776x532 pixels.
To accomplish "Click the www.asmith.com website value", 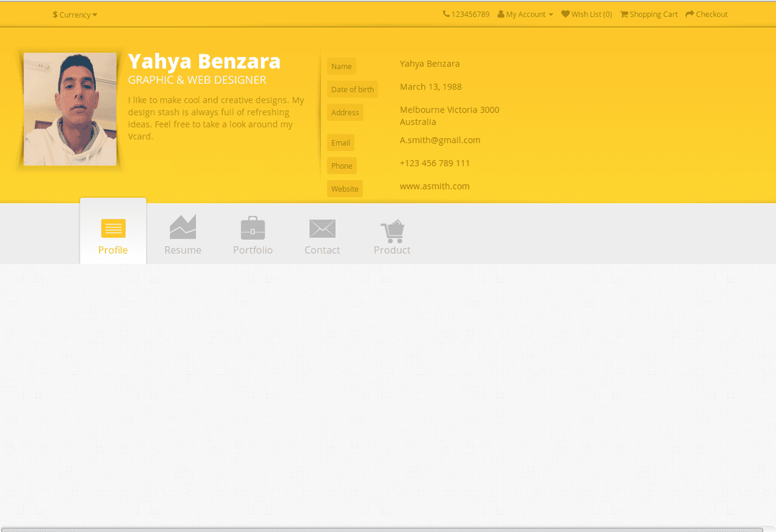I will [x=435, y=186].
